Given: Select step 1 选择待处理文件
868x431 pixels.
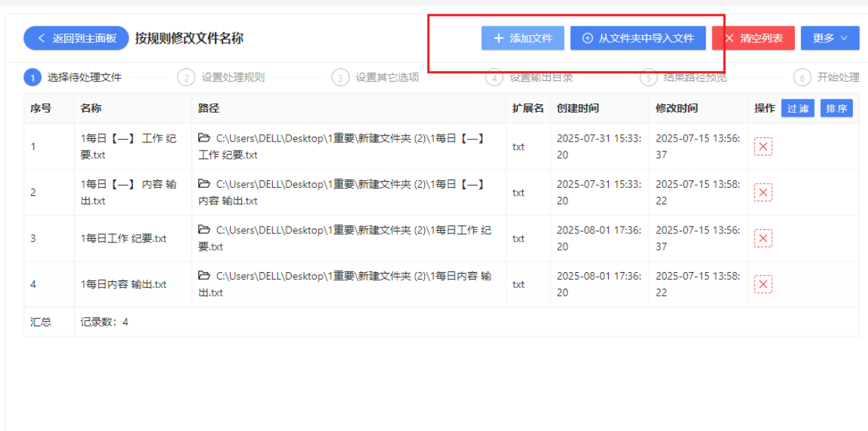Looking at the screenshot, I should coord(73,77).
